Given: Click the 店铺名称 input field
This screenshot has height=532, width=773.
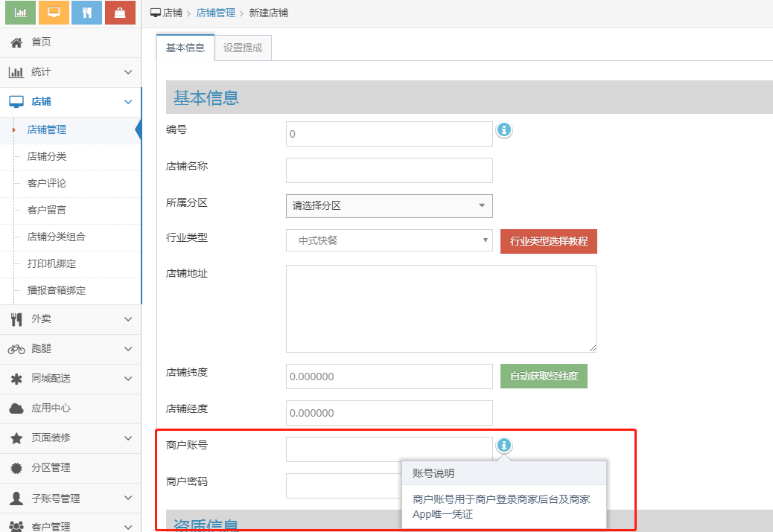Looking at the screenshot, I should click(389, 170).
